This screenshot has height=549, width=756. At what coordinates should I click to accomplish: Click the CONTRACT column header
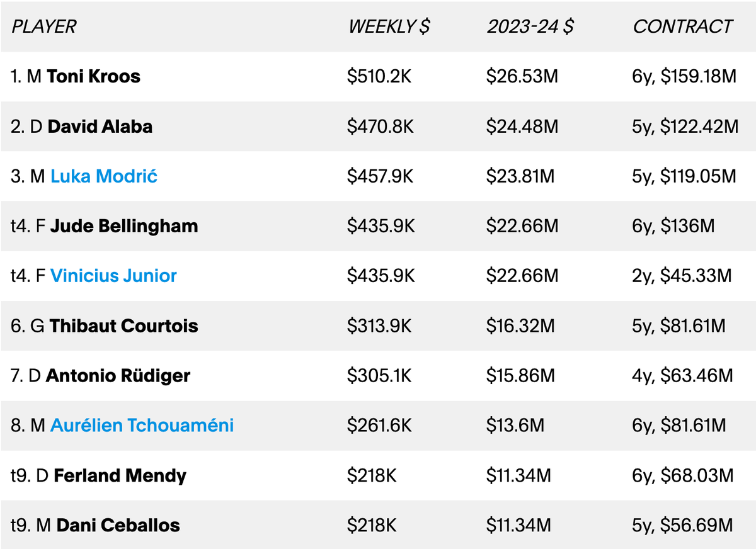pyautogui.click(x=683, y=27)
